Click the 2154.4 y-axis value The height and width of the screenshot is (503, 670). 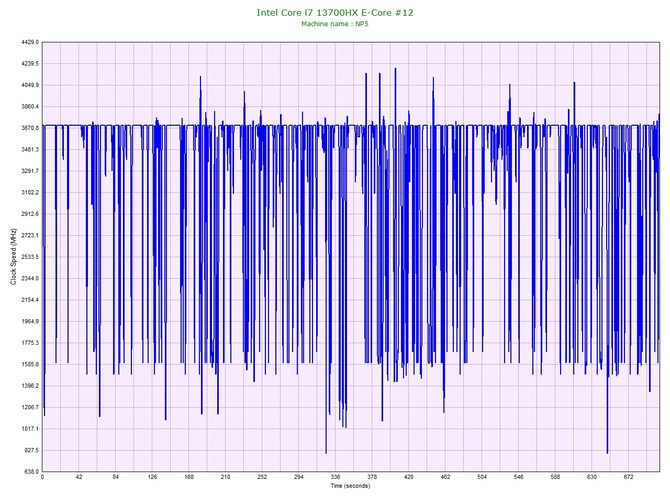point(30,300)
